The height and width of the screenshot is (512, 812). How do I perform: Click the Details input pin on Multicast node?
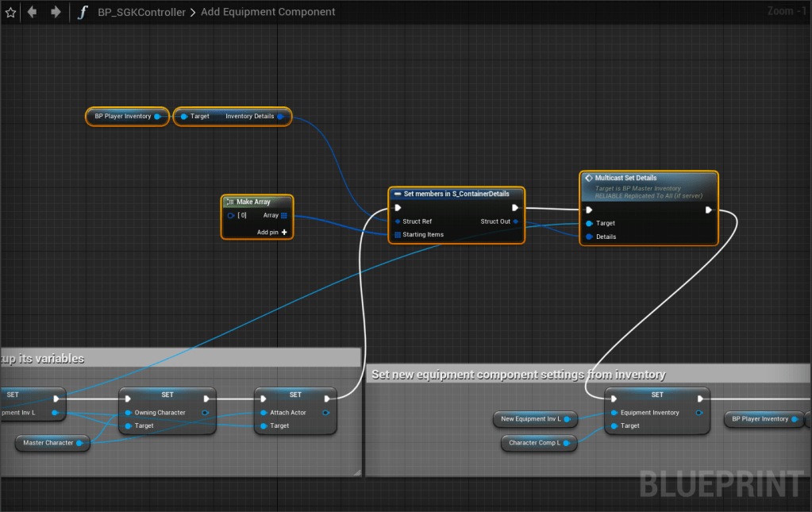589,237
